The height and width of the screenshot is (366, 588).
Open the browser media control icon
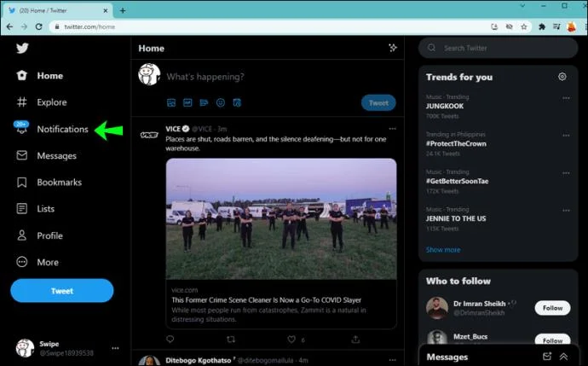[x=556, y=26]
